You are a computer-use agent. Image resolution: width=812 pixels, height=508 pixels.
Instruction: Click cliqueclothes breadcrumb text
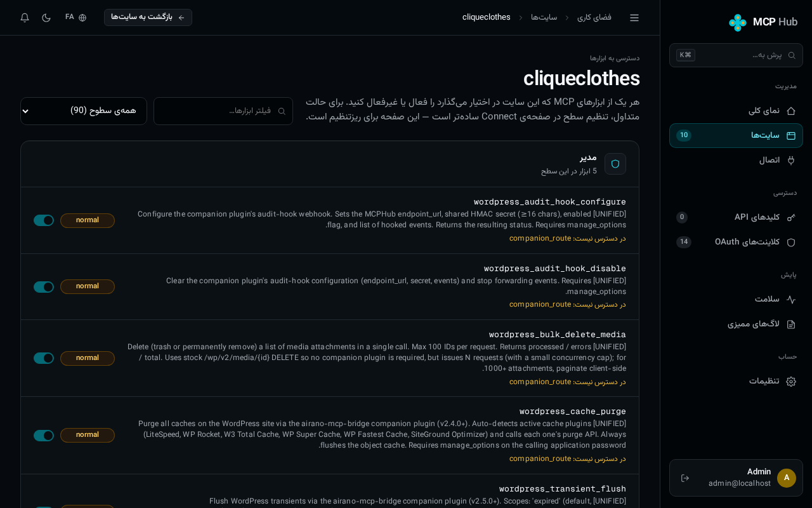click(487, 18)
